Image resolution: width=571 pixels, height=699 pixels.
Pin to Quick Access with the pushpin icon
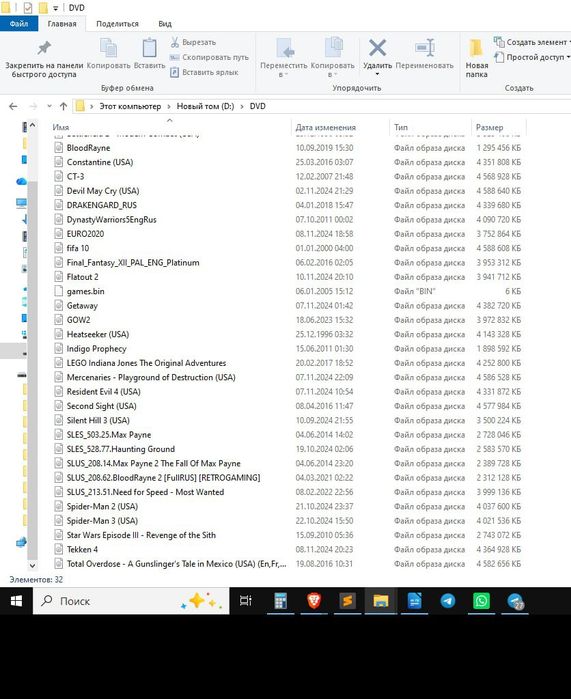click(x=44, y=48)
